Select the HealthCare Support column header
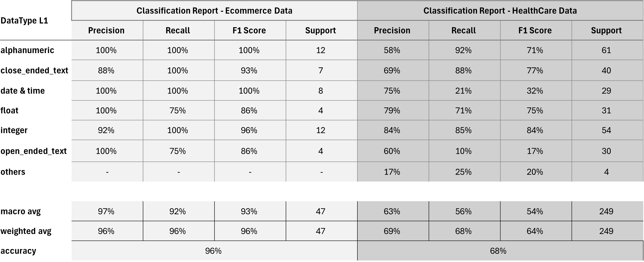Screen dimensions: 644x262 606,31
